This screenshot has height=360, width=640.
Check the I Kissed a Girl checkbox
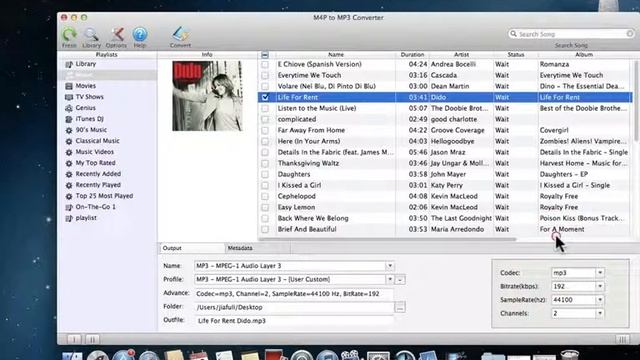tap(265, 186)
